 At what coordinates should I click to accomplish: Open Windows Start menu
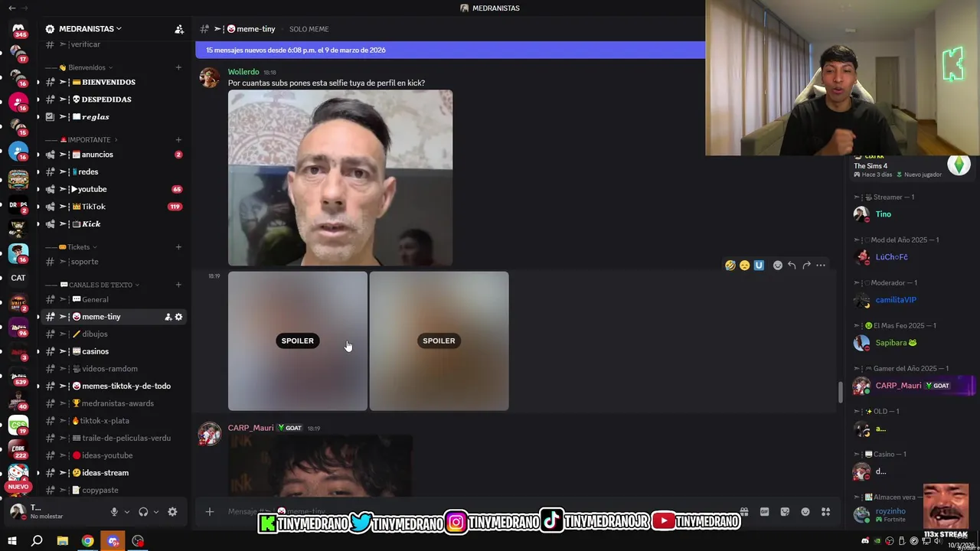[x=12, y=541]
